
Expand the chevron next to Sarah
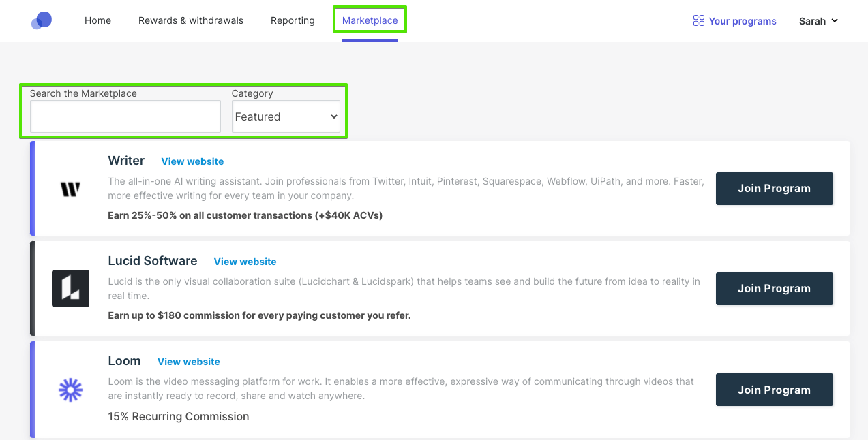835,21
